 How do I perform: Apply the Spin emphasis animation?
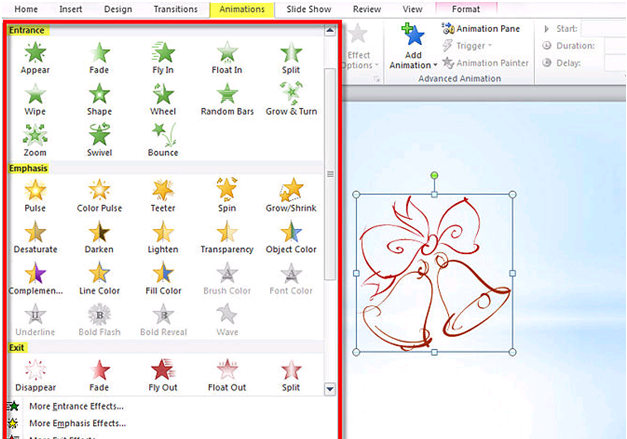227,194
